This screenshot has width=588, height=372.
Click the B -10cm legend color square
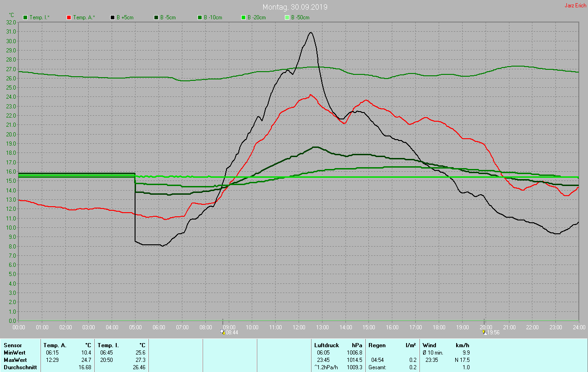[200, 17]
